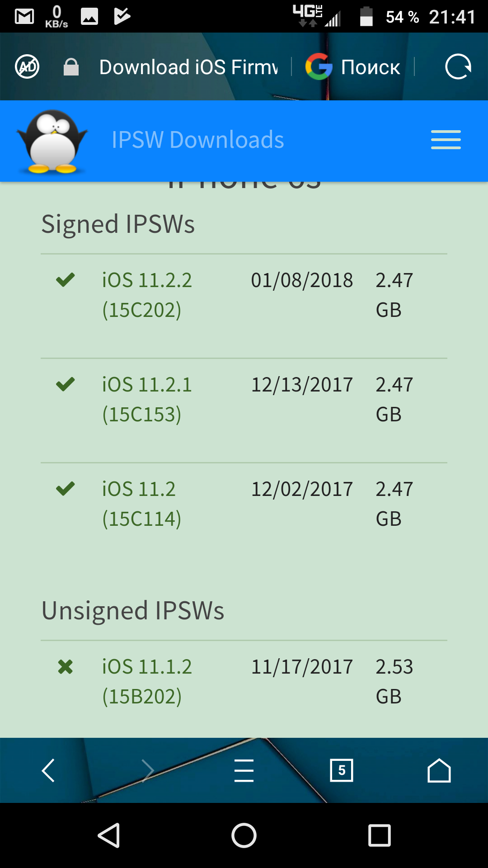Tap the AdBlock icon in the address bar
488x868 pixels.
[27, 66]
